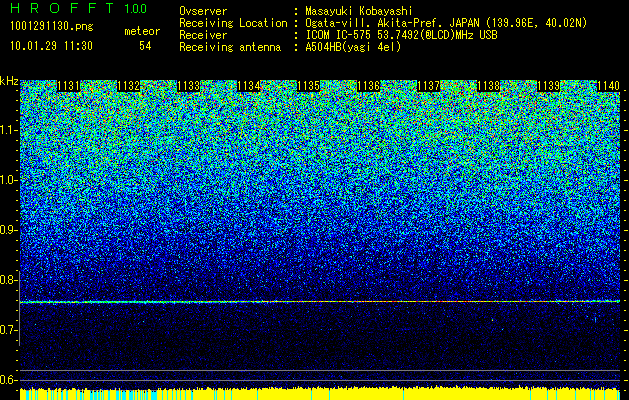Click the 0.7 kHz axis label
The width and height of the screenshot is (629, 400).
(x=8, y=330)
